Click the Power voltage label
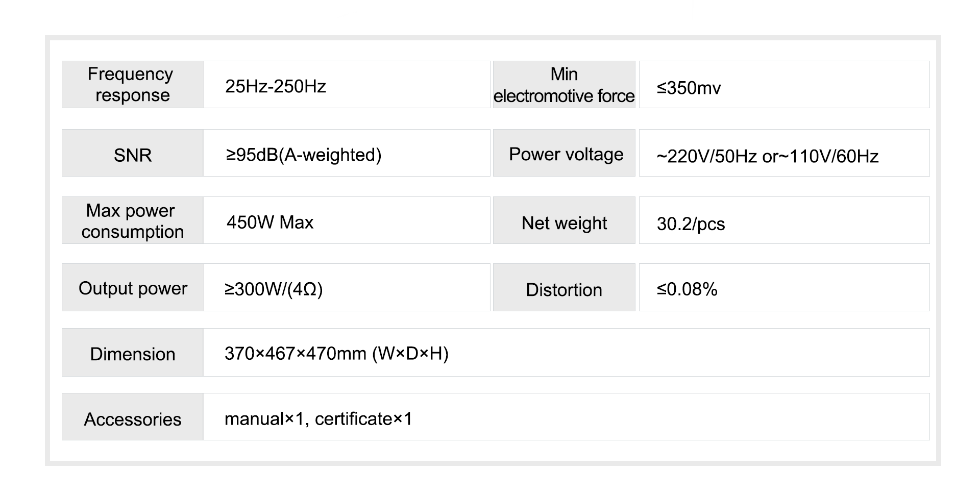Screen dimensions: 980x496 (566, 154)
